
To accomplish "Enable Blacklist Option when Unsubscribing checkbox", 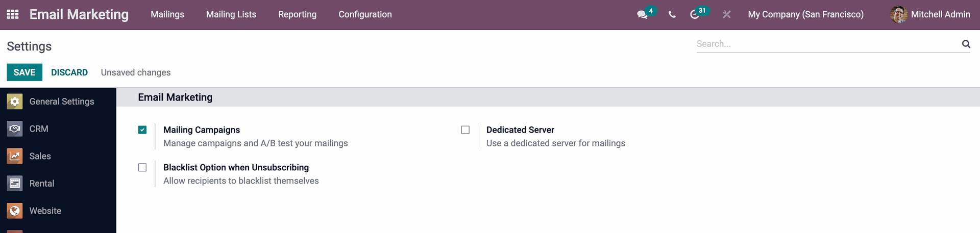I will point(142,167).
